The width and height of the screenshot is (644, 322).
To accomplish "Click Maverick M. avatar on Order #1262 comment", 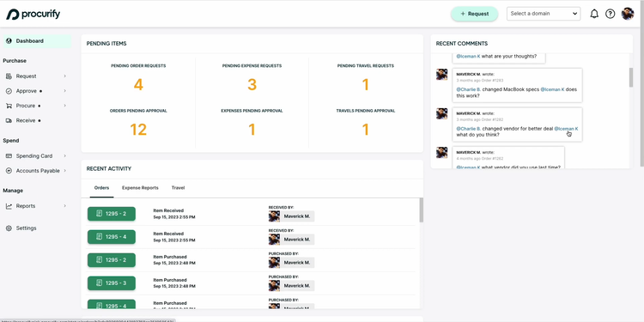I will (441, 152).
